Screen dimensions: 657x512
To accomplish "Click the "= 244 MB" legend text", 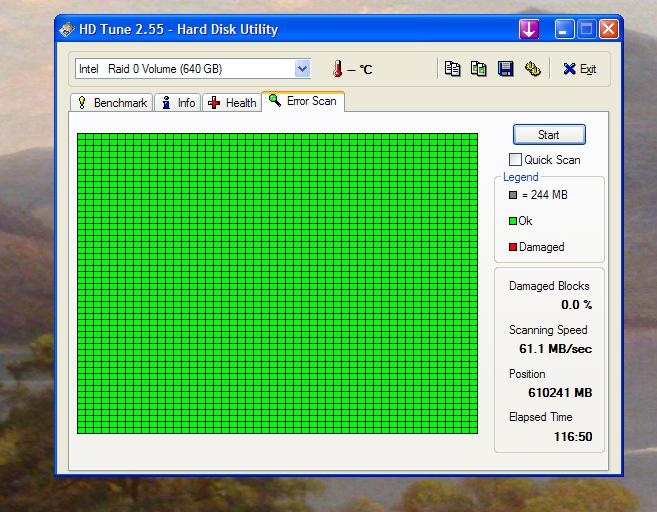I will coord(545,195).
